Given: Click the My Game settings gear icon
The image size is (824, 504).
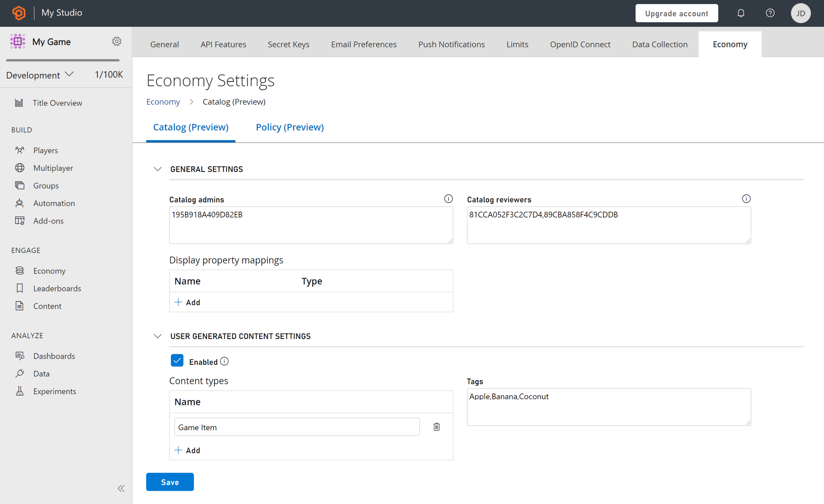Looking at the screenshot, I should 117,41.
